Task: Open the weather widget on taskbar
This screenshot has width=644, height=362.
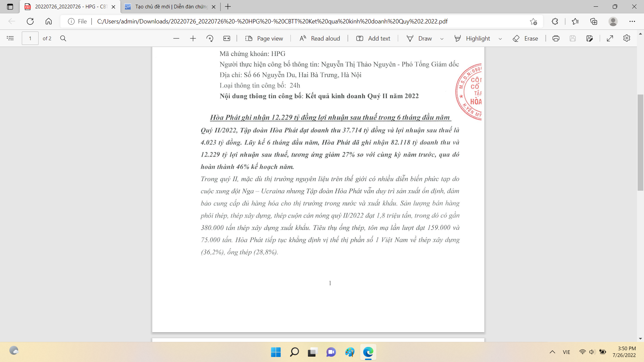Action: pyautogui.click(x=14, y=351)
